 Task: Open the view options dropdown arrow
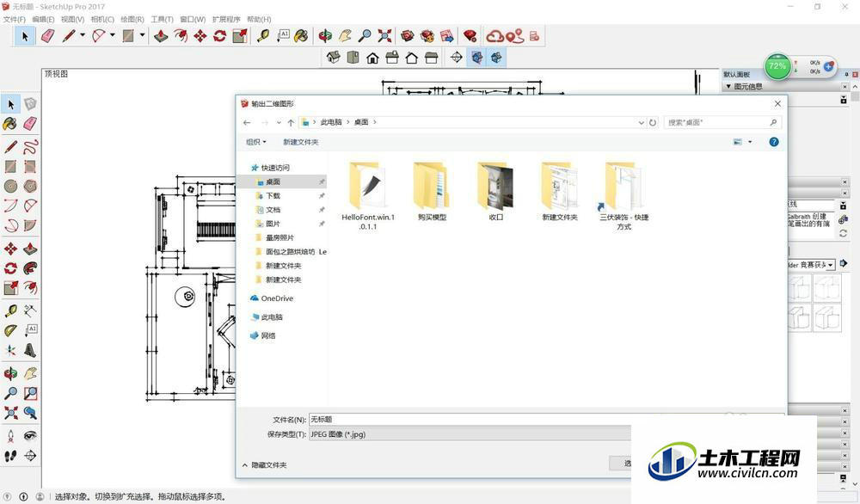tap(750, 142)
